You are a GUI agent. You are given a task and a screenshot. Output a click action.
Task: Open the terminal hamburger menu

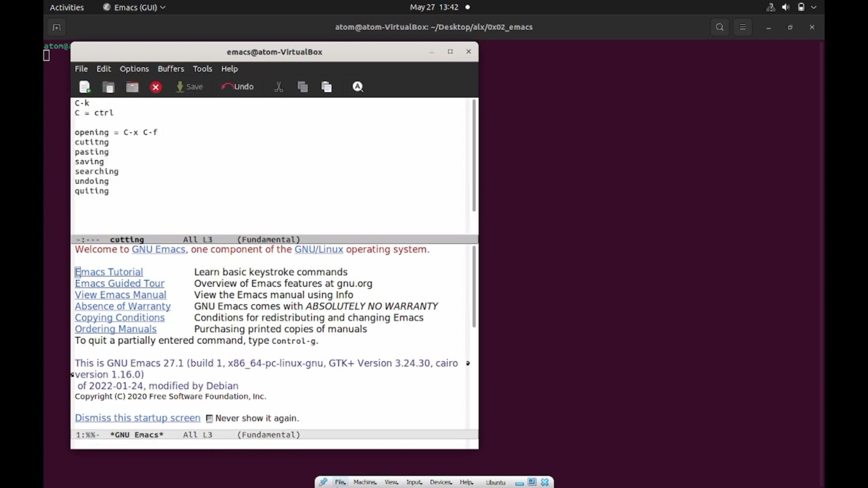(743, 27)
